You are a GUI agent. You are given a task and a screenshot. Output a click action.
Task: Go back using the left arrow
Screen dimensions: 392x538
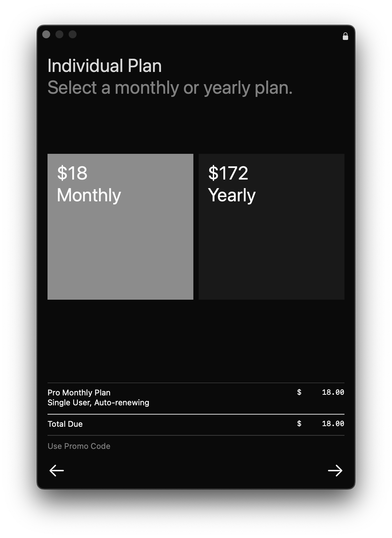click(x=56, y=470)
